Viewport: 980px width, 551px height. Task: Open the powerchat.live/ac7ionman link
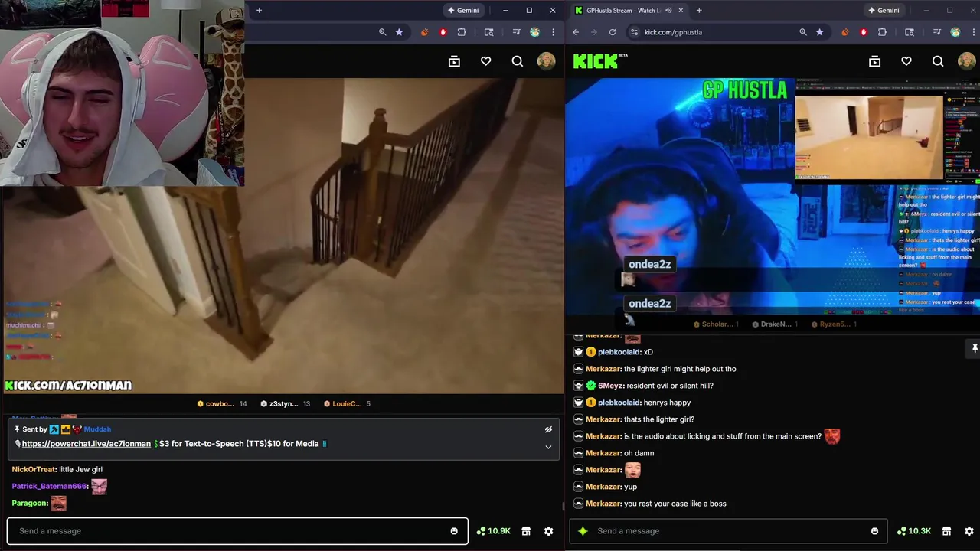(x=87, y=444)
